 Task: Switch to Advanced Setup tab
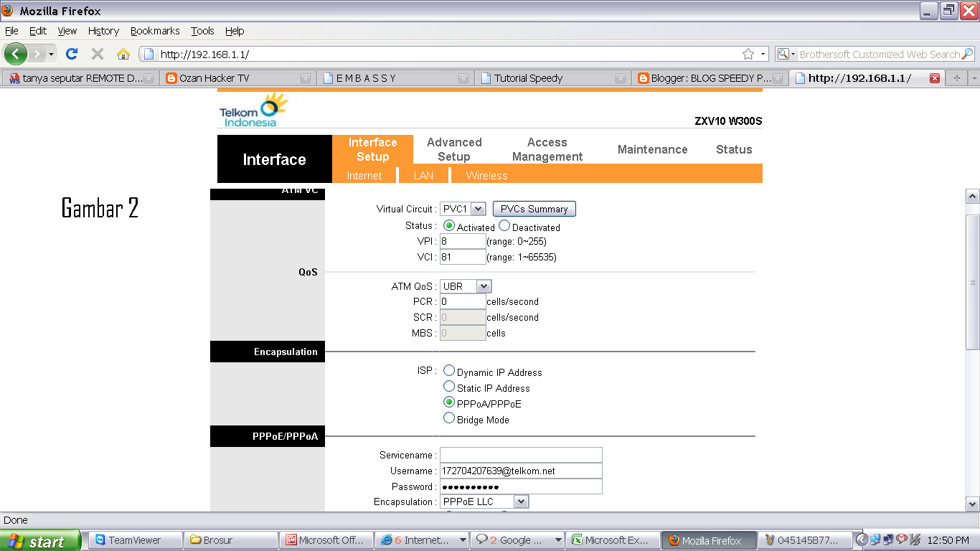(454, 149)
